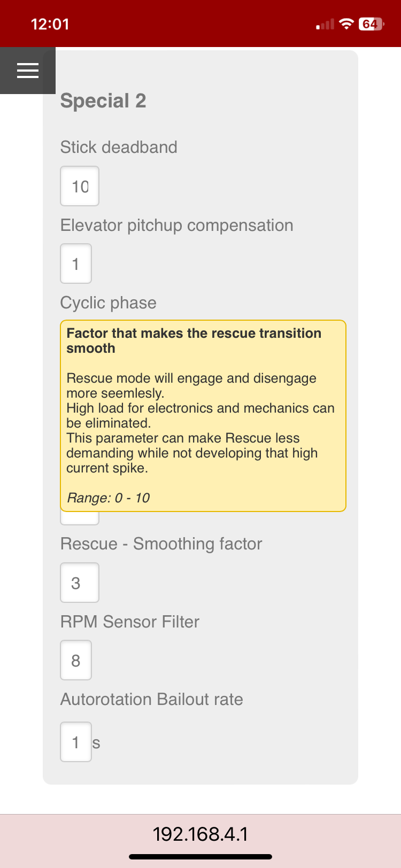Tap the Autorotation Bailout rate label
Viewport: 401px width, 868px height.
152,699
